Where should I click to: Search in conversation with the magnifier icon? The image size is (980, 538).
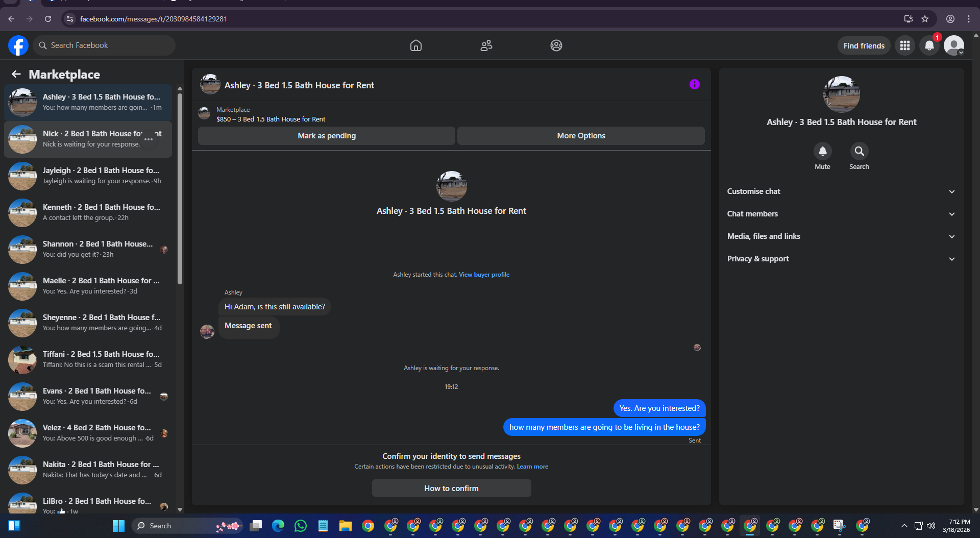pyautogui.click(x=859, y=151)
